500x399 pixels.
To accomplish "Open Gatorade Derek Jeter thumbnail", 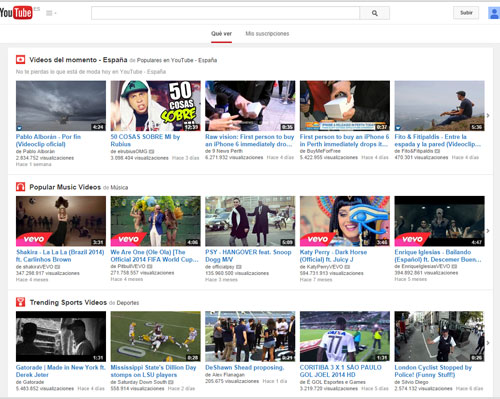I will pos(61,336).
